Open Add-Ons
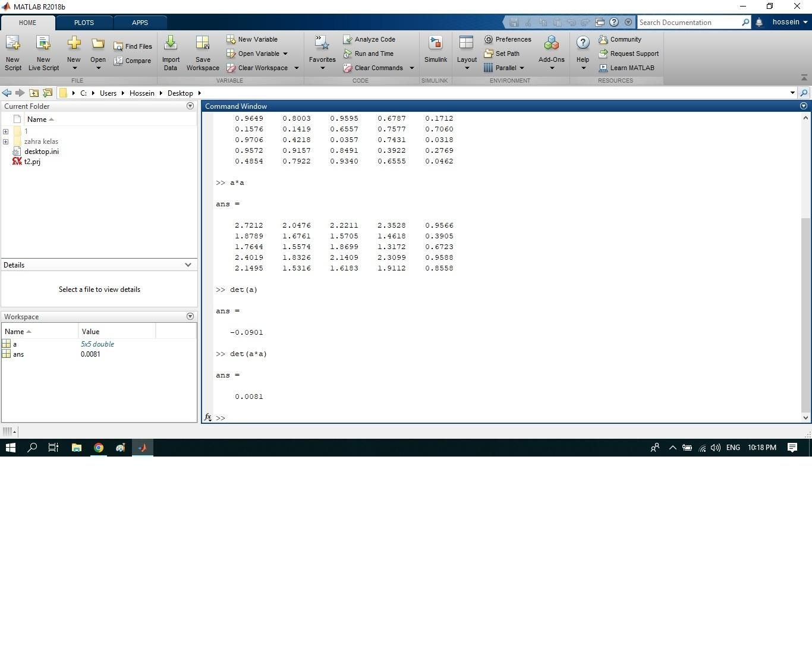Screen dimensions: 812x667 [552, 52]
